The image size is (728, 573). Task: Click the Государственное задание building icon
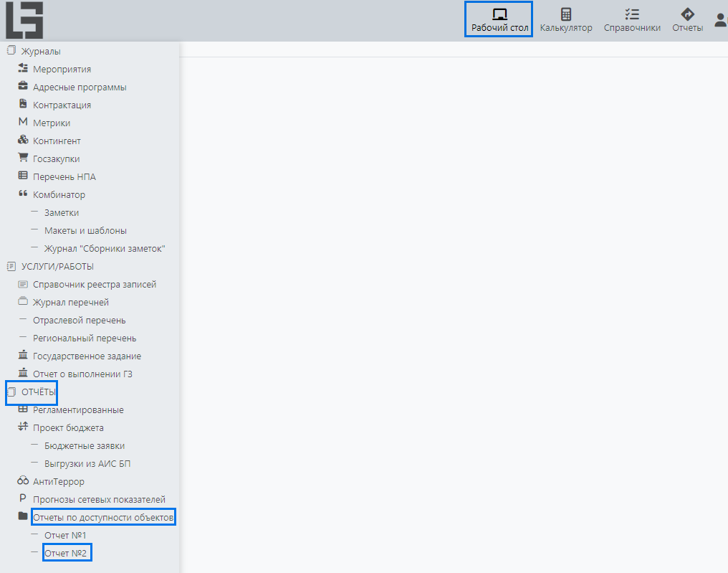coord(23,356)
